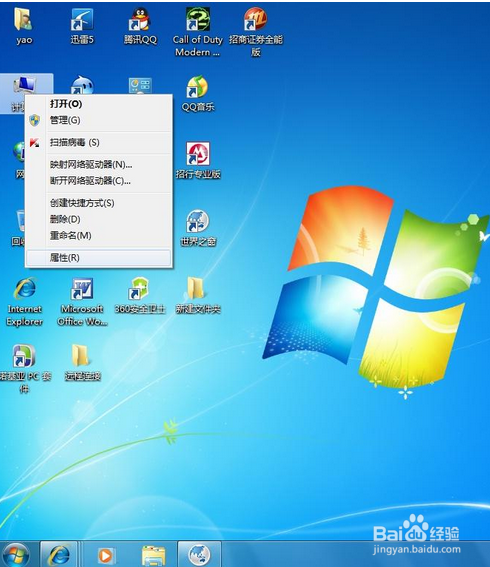Switch to 世界之窗 browser taskbar button

199,554
